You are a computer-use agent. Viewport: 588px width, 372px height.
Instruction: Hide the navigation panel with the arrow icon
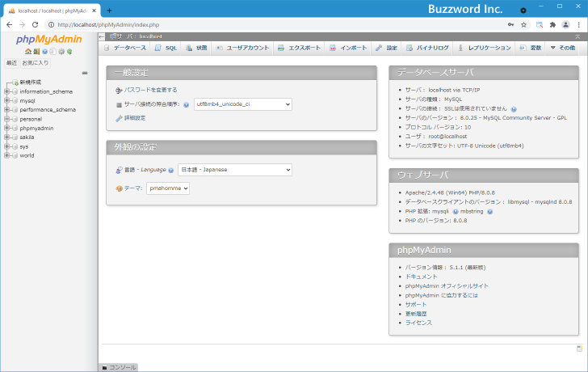[x=102, y=36]
